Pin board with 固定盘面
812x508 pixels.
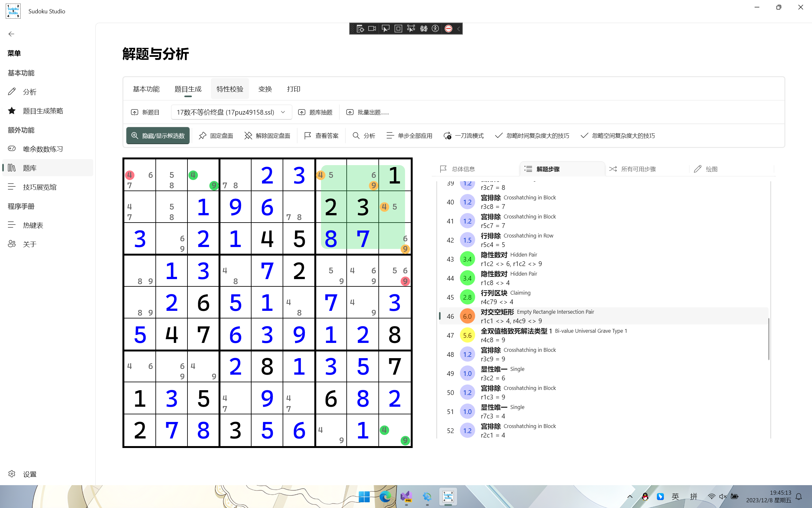pyautogui.click(x=216, y=136)
